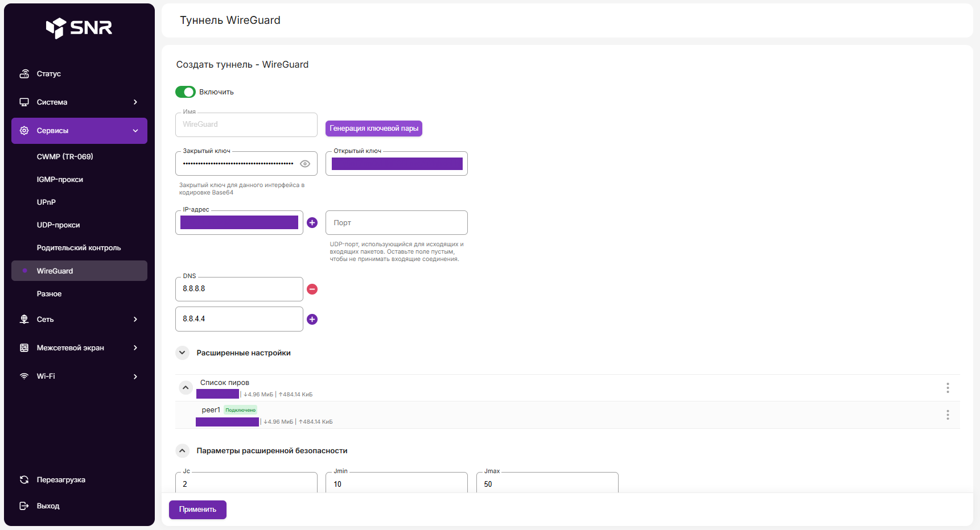Screen dimensions: 980x530
Task: Open the UDP-прокси menu item
Action: pyautogui.click(x=59, y=225)
